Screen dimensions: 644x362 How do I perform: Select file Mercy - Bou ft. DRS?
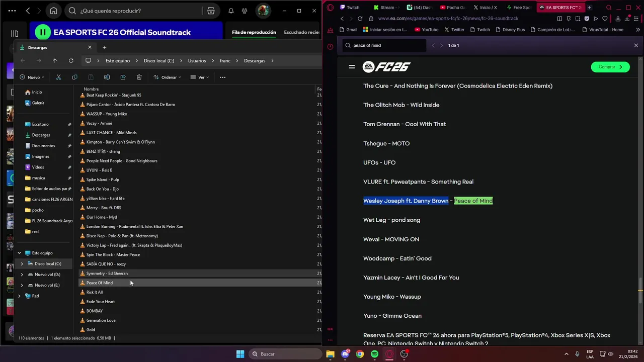coord(200,208)
